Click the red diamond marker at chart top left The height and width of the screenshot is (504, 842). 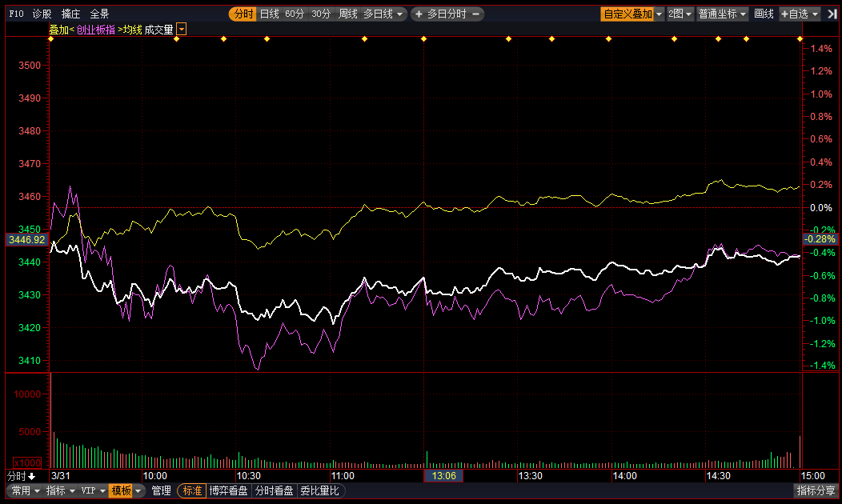pos(177,39)
